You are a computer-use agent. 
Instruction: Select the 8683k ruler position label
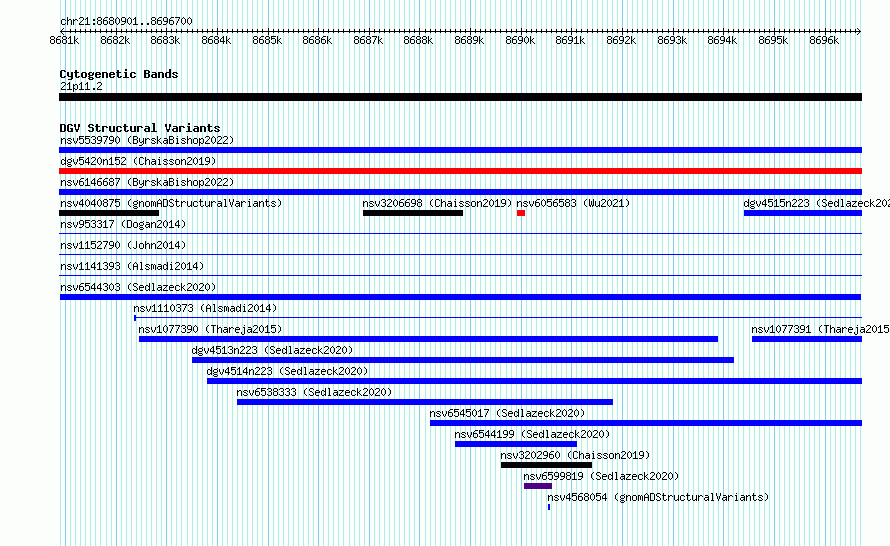coord(165,40)
